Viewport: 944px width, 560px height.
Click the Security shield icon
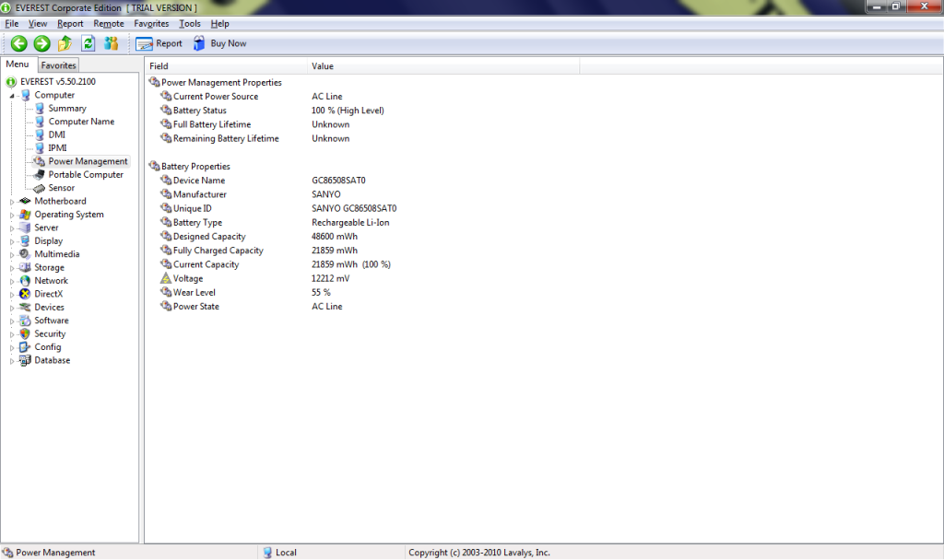click(25, 333)
